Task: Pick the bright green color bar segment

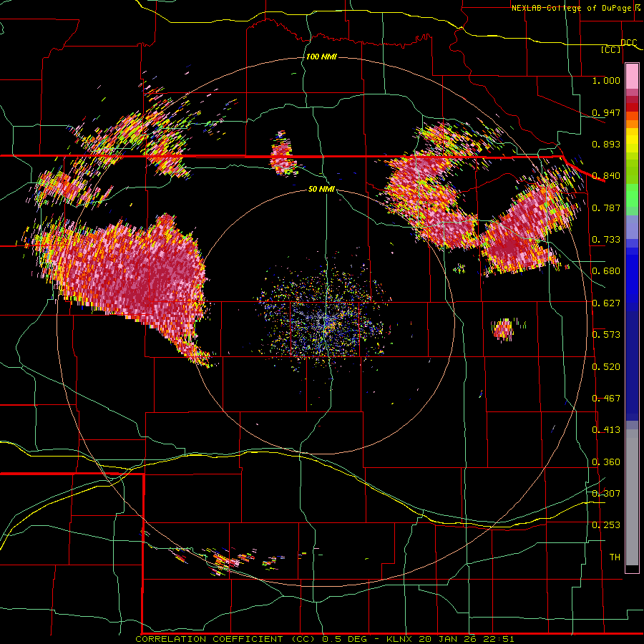Action: [632, 196]
